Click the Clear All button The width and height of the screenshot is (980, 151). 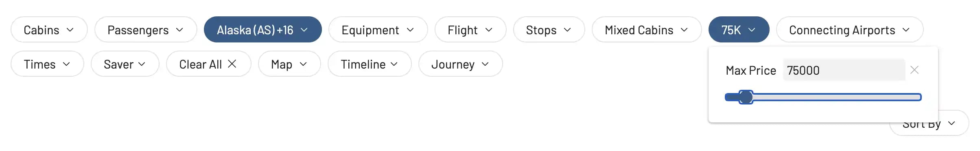208,64
